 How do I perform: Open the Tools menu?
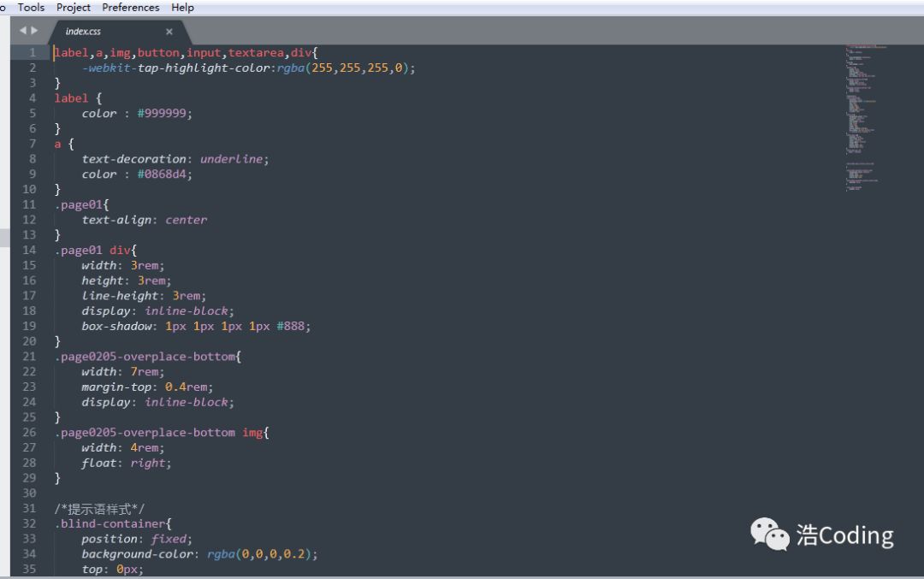click(32, 7)
